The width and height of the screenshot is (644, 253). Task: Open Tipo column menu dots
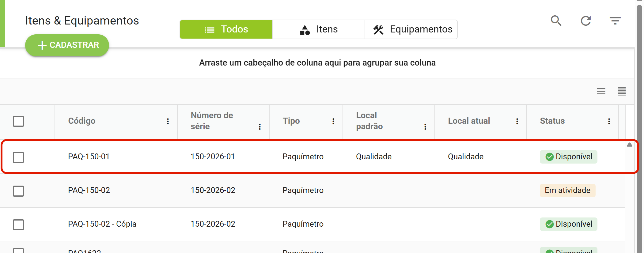point(333,121)
